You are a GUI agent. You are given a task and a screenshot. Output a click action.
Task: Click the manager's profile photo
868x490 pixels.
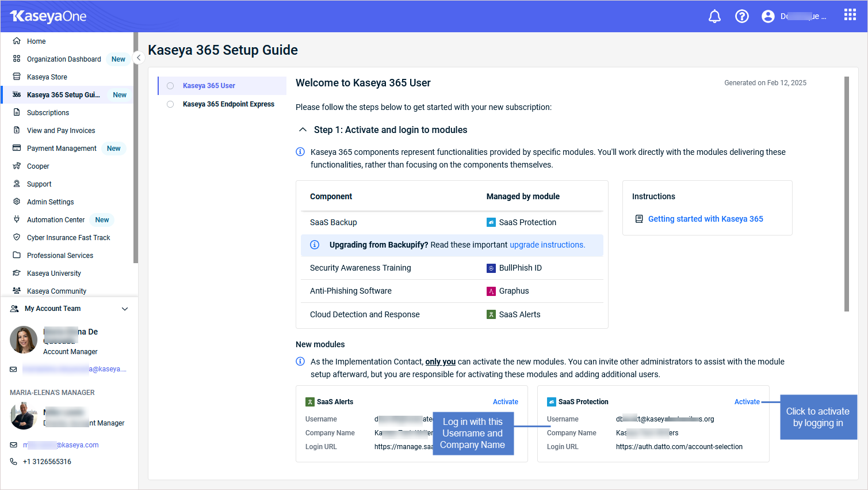(x=24, y=416)
